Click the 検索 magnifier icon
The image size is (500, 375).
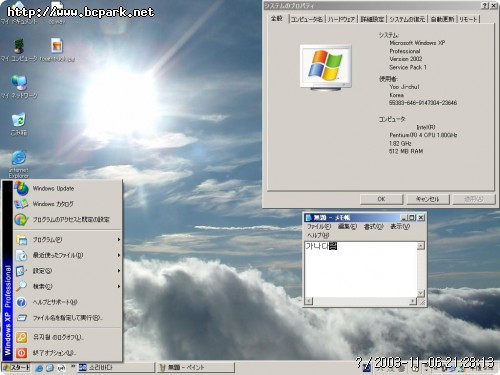pyautogui.click(x=21, y=286)
